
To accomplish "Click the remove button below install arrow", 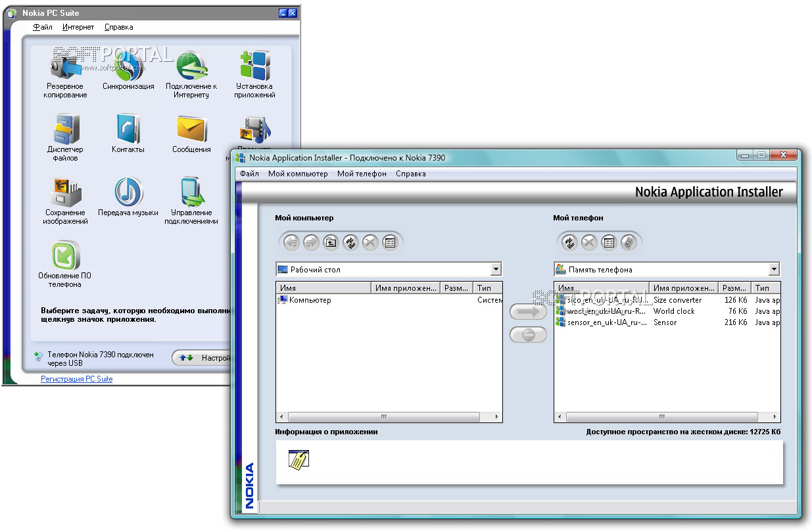I will (x=528, y=334).
